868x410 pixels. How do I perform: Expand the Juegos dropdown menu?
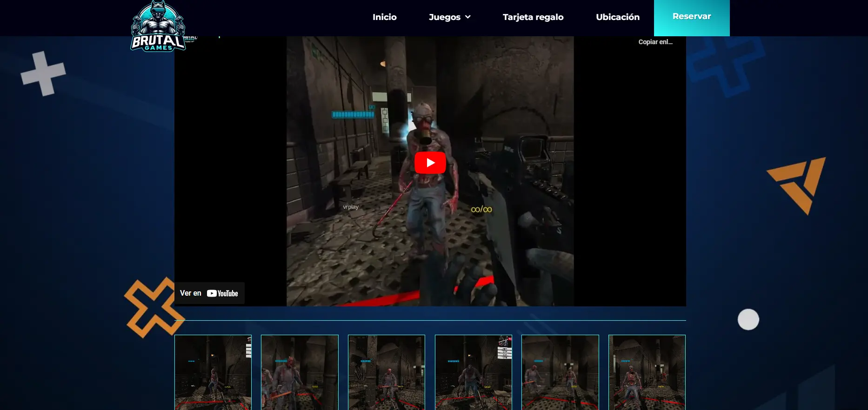pos(449,17)
